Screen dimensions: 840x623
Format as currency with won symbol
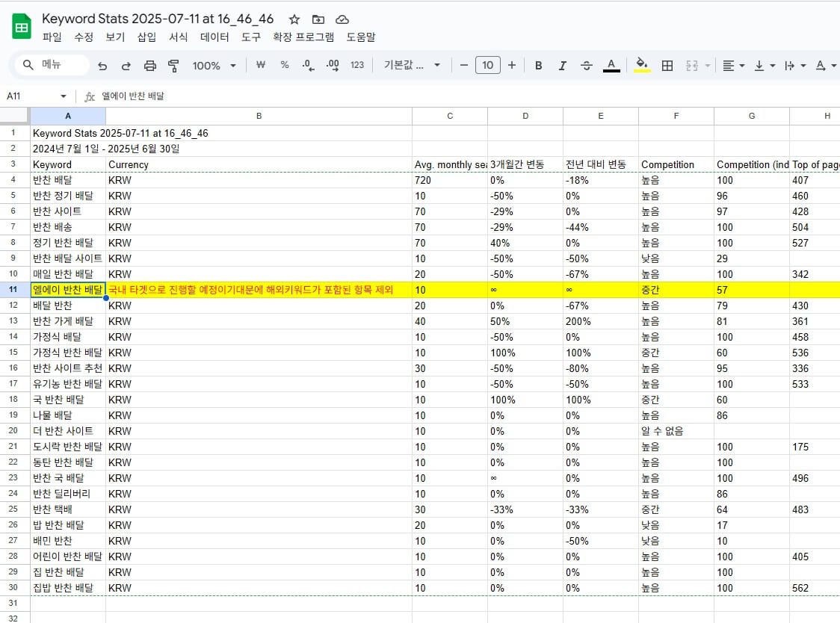pos(260,65)
